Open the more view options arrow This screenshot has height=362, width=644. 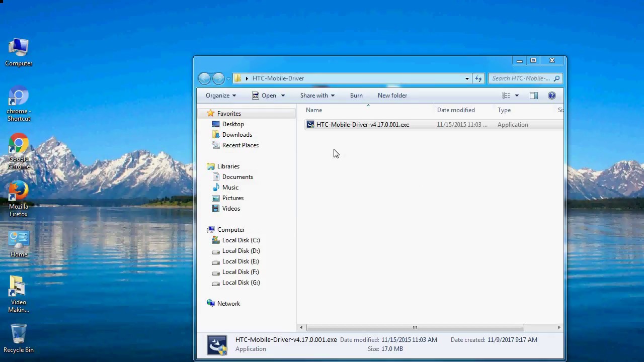(x=517, y=96)
